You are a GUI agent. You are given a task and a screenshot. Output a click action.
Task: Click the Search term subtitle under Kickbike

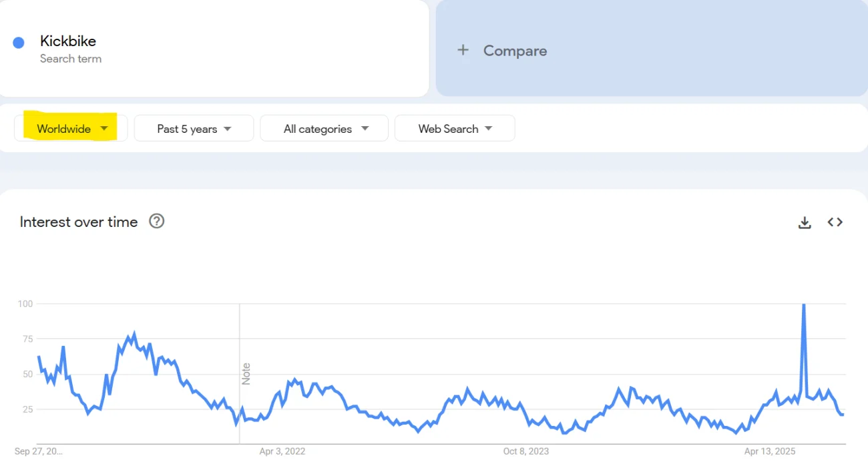[x=71, y=59]
